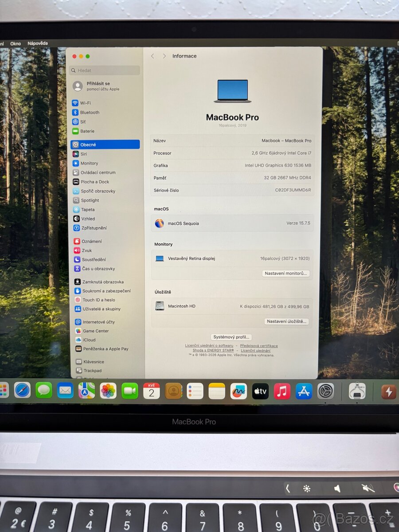Open Notes from the Dock
The height and width of the screenshot is (532, 399).
217,391
